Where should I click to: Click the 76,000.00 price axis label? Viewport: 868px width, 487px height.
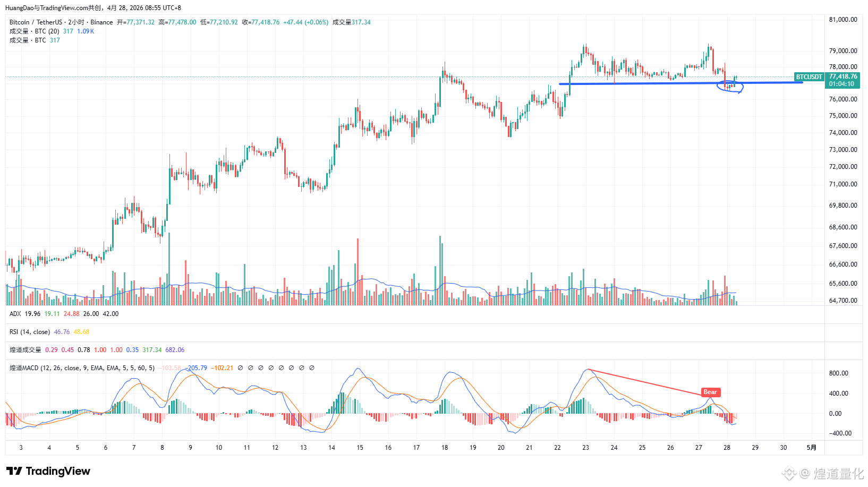(843, 99)
